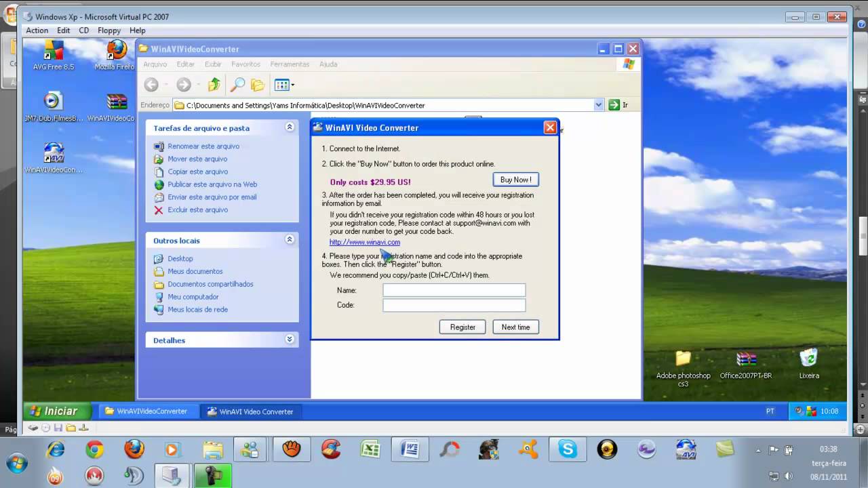Click Enviar este arquivo por email
Viewport: 868px width, 488px height.
pyautogui.click(x=212, y=197)
